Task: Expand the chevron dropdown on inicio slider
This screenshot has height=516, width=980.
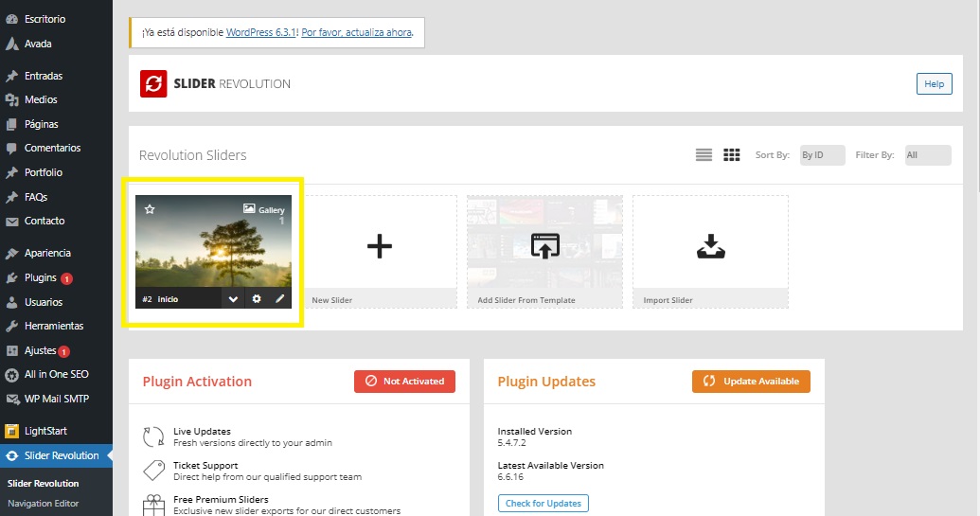Action: pos(233,299)
